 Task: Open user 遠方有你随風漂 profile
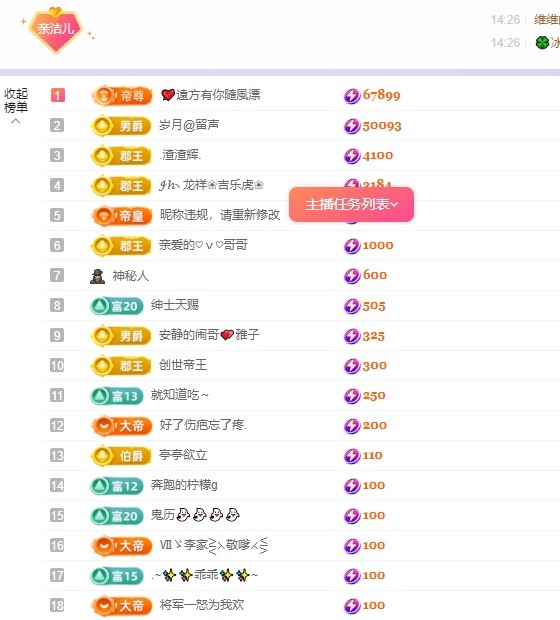tap(211, 95)
